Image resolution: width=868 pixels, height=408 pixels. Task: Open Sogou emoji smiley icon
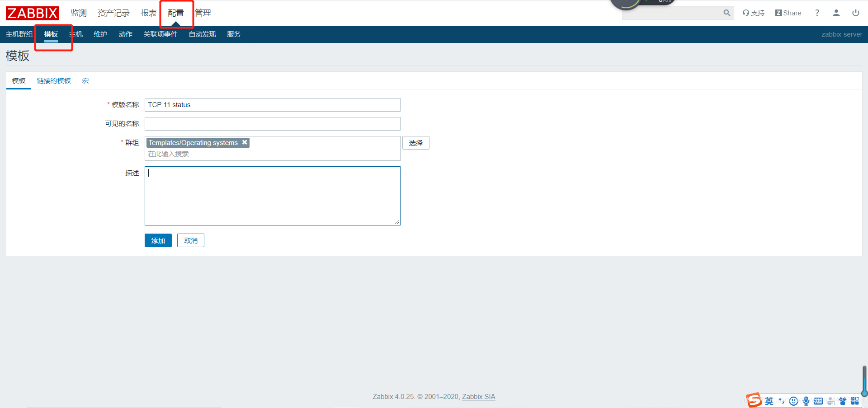[x=793, y=401]
